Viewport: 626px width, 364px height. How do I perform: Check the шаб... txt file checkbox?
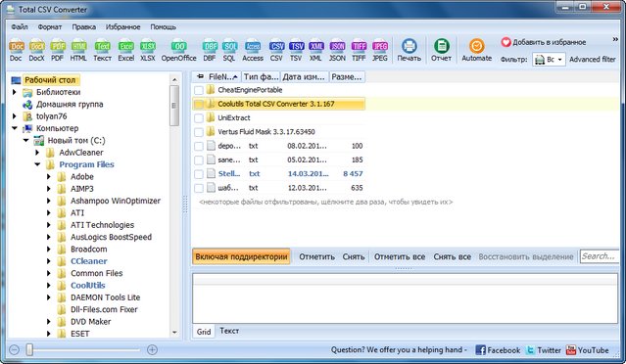pos(199,188)
